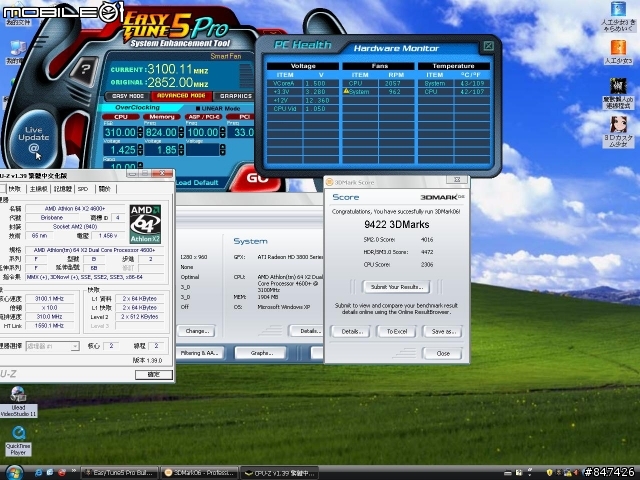
Task: Adjust CPU FSB frequency stepper arrows
Action: [140, 132]
